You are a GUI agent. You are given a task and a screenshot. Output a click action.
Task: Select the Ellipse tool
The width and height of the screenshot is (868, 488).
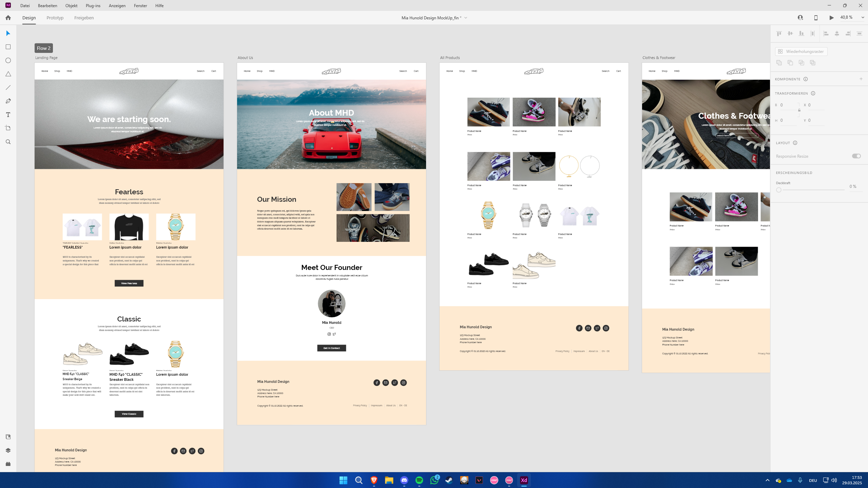[x=8, y=60]
